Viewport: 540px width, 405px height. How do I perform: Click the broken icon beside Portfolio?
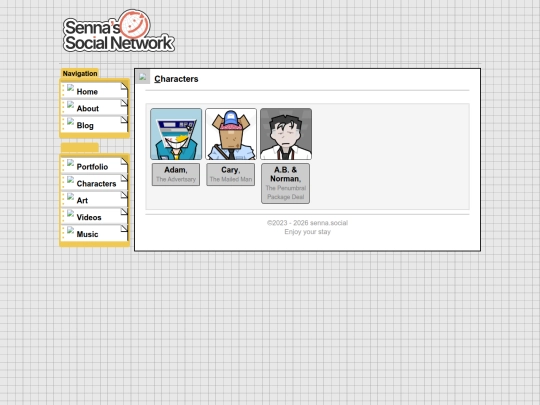coord(70,163)
